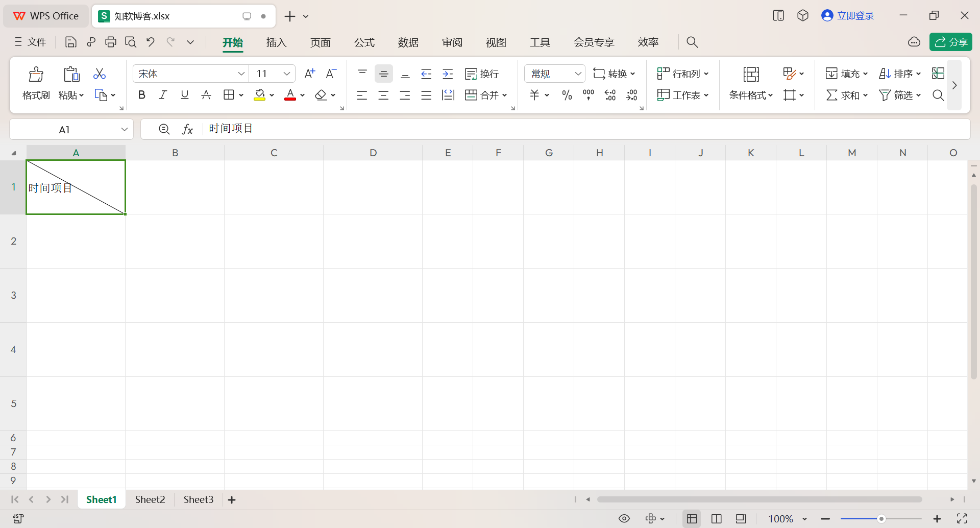The image size is (980, 528).
Task: Open the font size dropdown showing 11
Action: click(287, 74)
